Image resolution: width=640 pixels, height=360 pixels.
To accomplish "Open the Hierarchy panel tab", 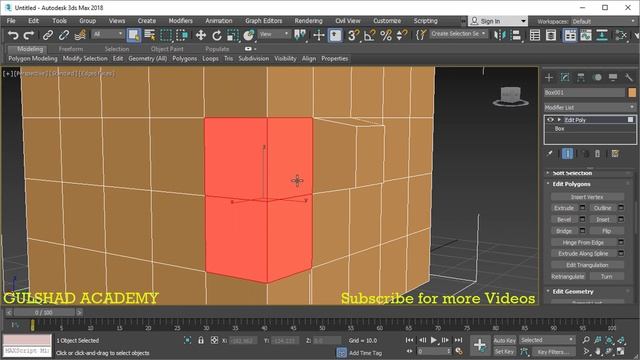I will point(581,77).
